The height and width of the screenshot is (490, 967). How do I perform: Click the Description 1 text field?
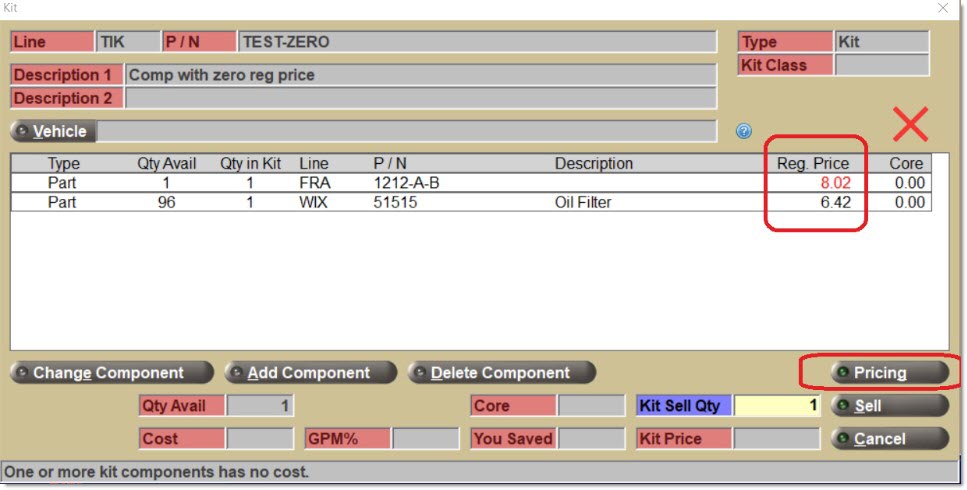pos(420,75)
